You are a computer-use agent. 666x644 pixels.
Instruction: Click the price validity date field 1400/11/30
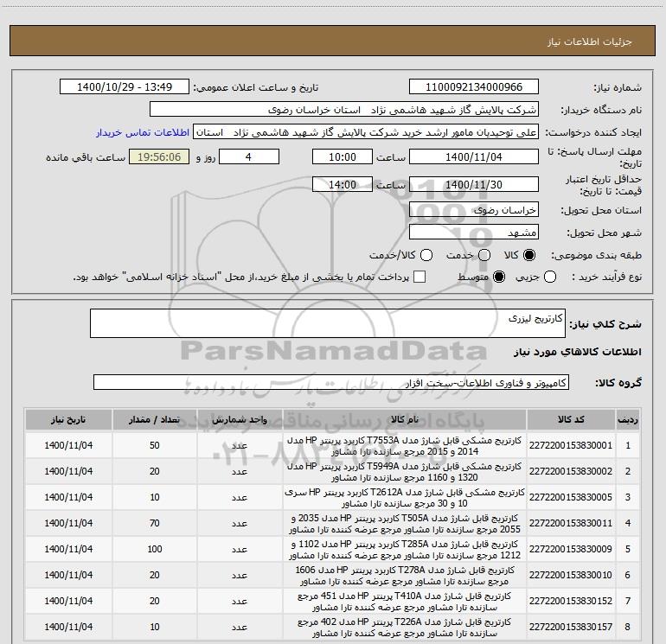tap(474, 185)
